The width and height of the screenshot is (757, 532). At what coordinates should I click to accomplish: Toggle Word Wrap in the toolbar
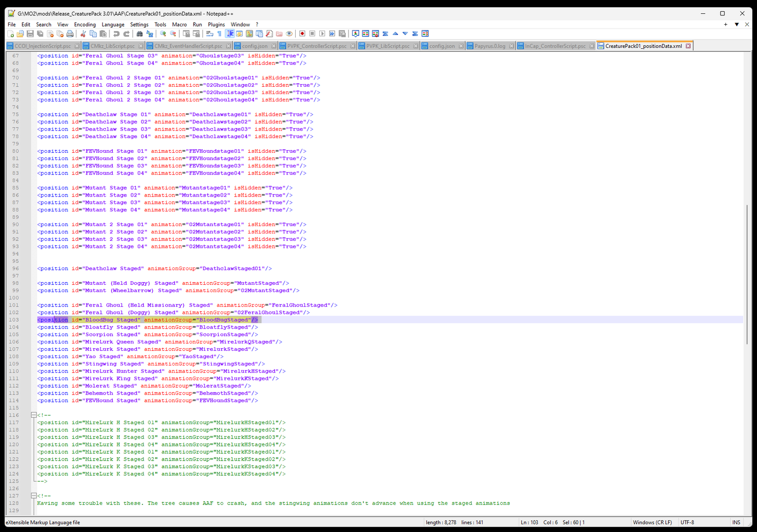tap(209, 34)
